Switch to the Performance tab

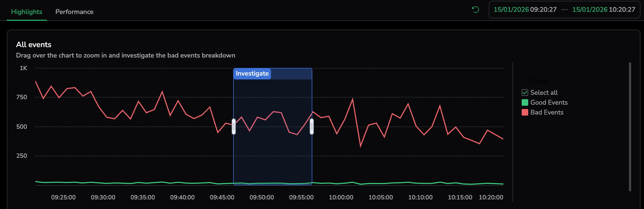pos(74,12)
